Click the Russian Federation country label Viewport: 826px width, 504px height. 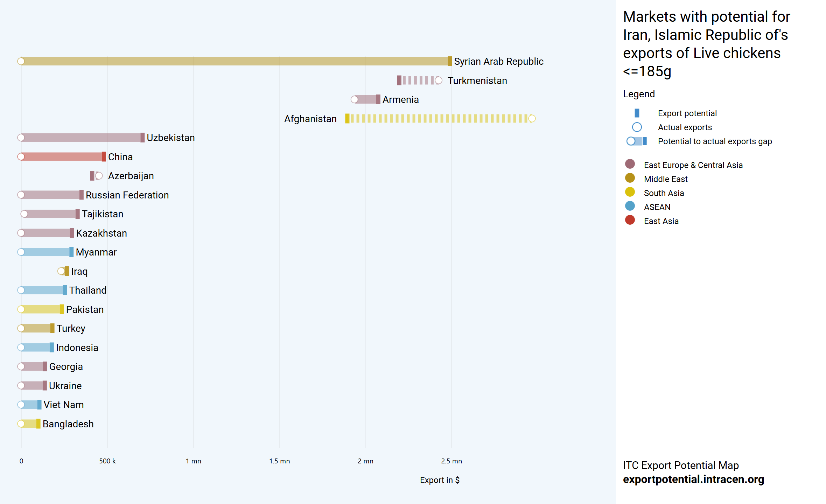(x=127, y=195)
